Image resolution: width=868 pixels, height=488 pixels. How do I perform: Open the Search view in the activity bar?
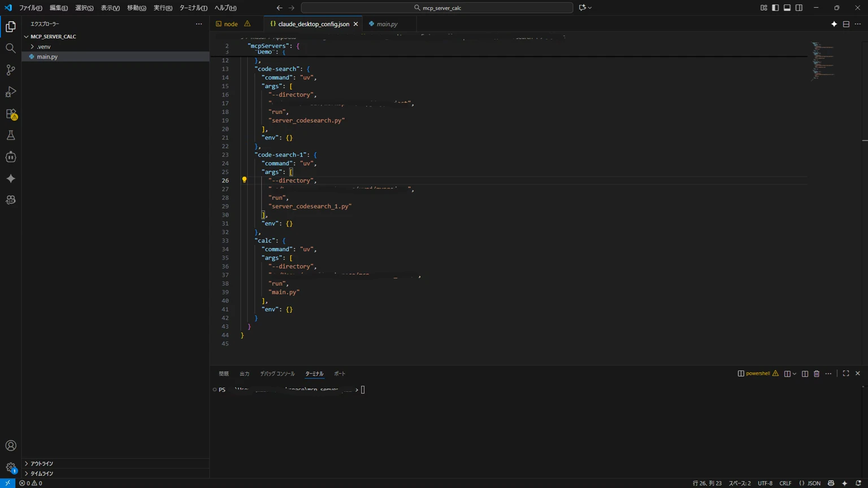click(11, 48)
